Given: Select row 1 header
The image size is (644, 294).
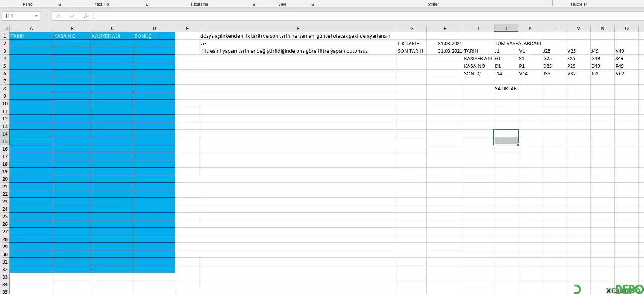Looking at the screenshot, I should [5, 36].
